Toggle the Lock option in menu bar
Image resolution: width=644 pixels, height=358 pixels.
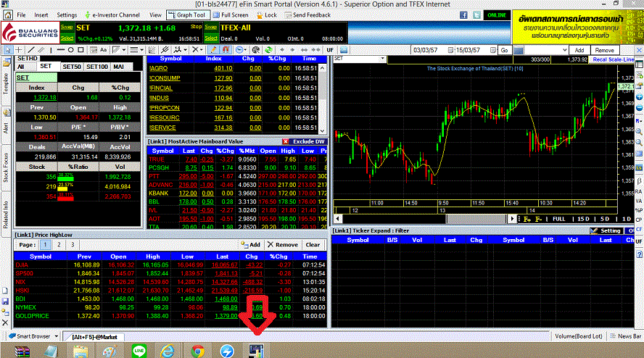(266, 15)
